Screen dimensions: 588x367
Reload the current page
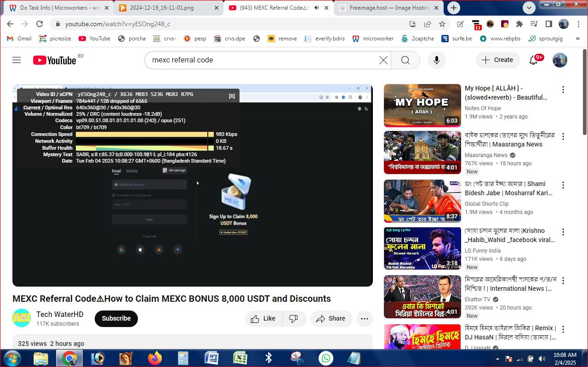tap(40, 24)
